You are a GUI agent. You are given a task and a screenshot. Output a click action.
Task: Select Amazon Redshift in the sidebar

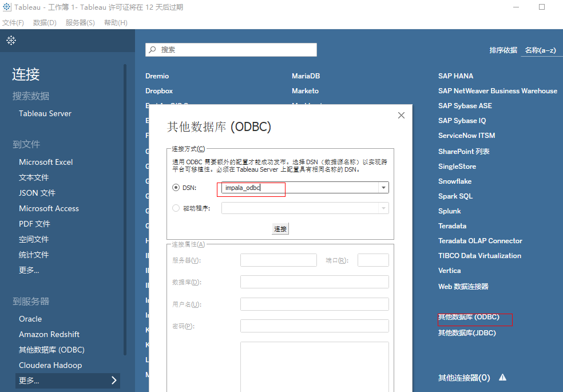click(x=49, y=334)
